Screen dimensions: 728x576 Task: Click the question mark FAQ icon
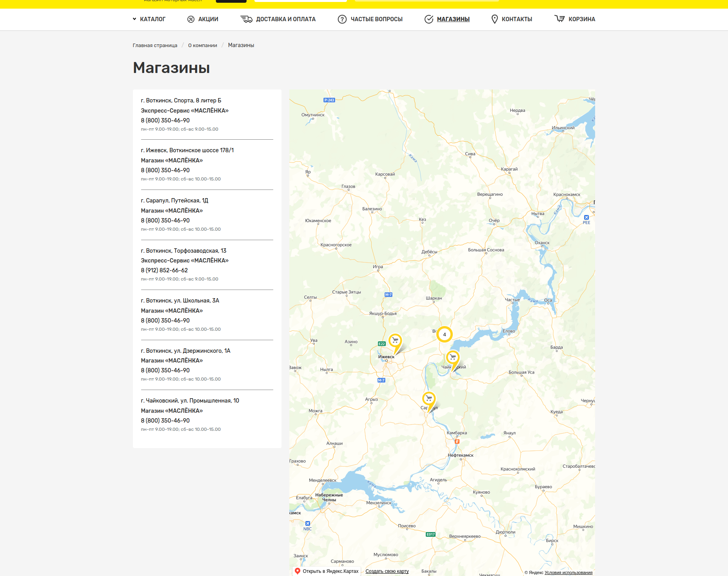342,19
